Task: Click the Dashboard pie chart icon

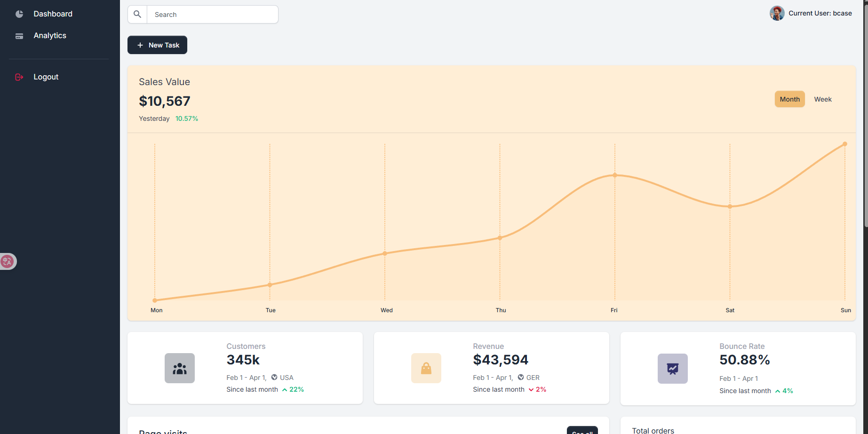Action: coord(19,14)
